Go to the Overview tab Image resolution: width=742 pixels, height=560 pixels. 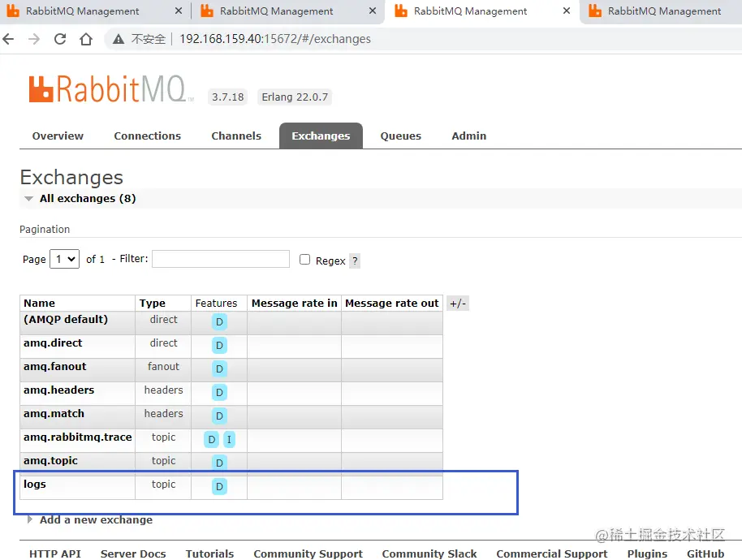point(58,136)
